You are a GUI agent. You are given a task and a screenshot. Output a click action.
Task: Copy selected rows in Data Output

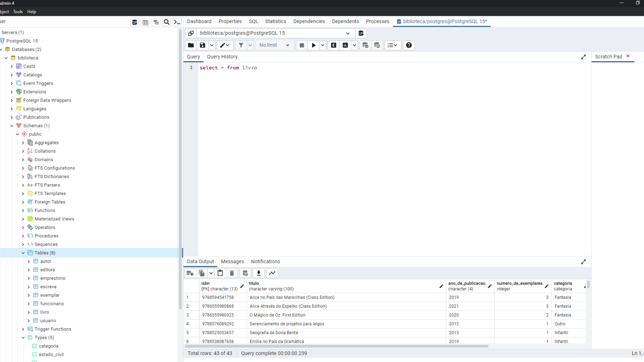(202, 273)
